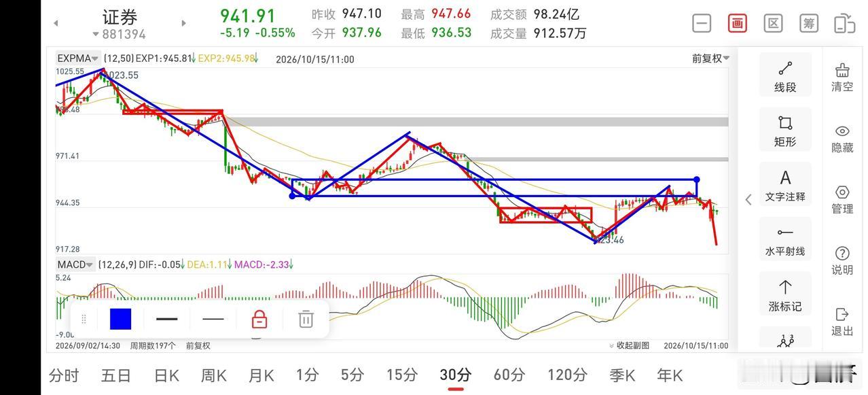Open the 前复权 adjustment dropdown
868x395 pixels.
(710, 58)
